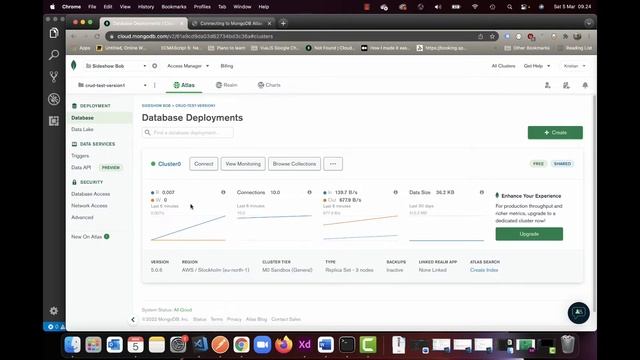
Task: Open History menu in menu bar
Action: [x=146, y=7]
